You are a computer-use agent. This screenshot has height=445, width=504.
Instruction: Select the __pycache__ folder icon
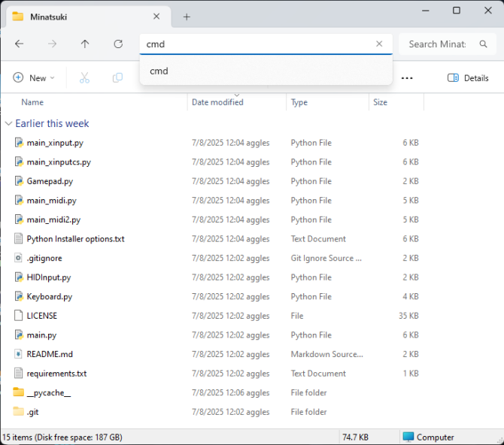19,392
